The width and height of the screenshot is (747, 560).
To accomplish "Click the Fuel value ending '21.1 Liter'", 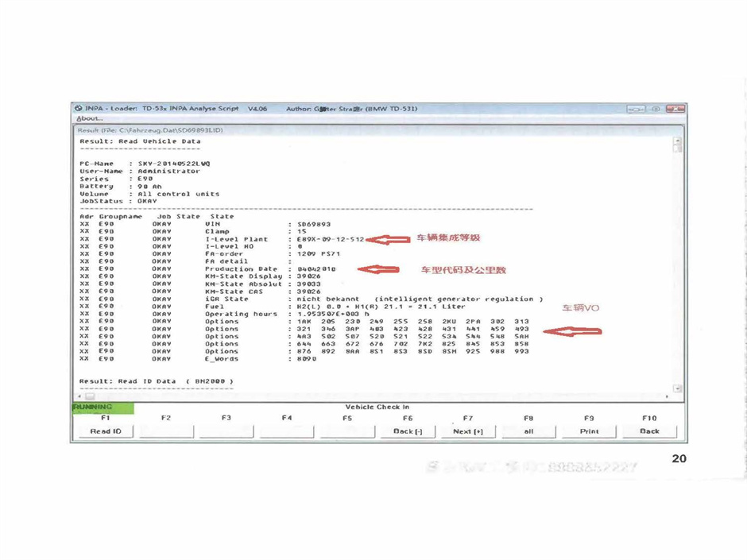I will (381, 307).
